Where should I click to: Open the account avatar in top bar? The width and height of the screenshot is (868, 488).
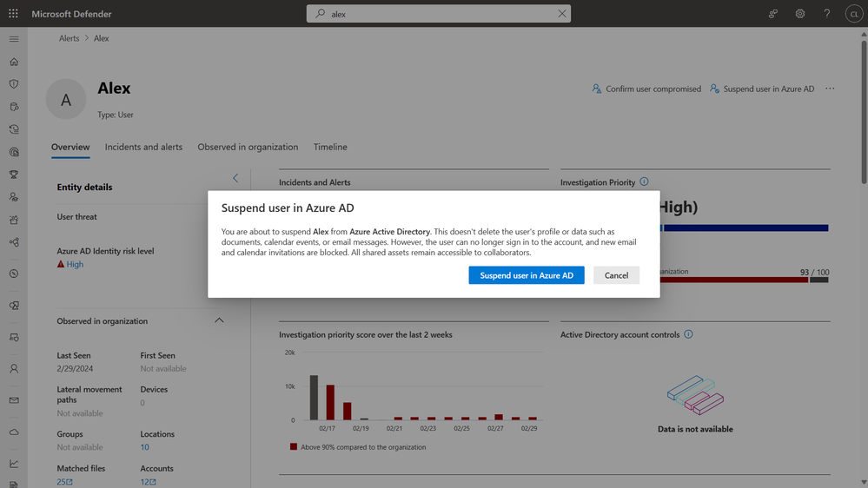pyautogui.click(x=853, y=13)
